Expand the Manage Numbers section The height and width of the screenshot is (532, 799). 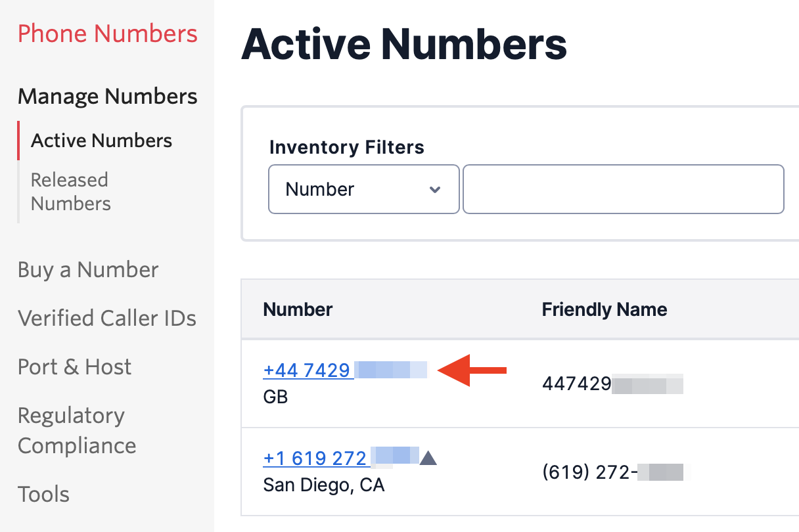[x=108, y=97]
